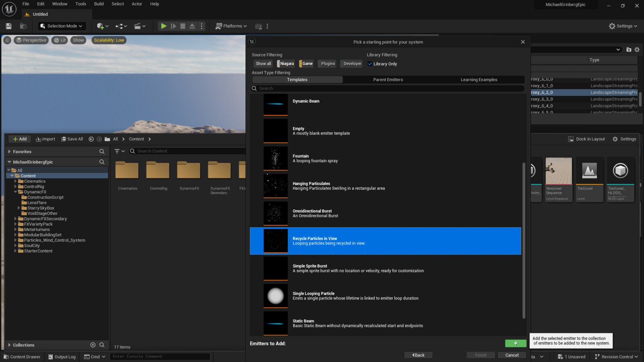Click the Stop simulation button

pos(182,26)
